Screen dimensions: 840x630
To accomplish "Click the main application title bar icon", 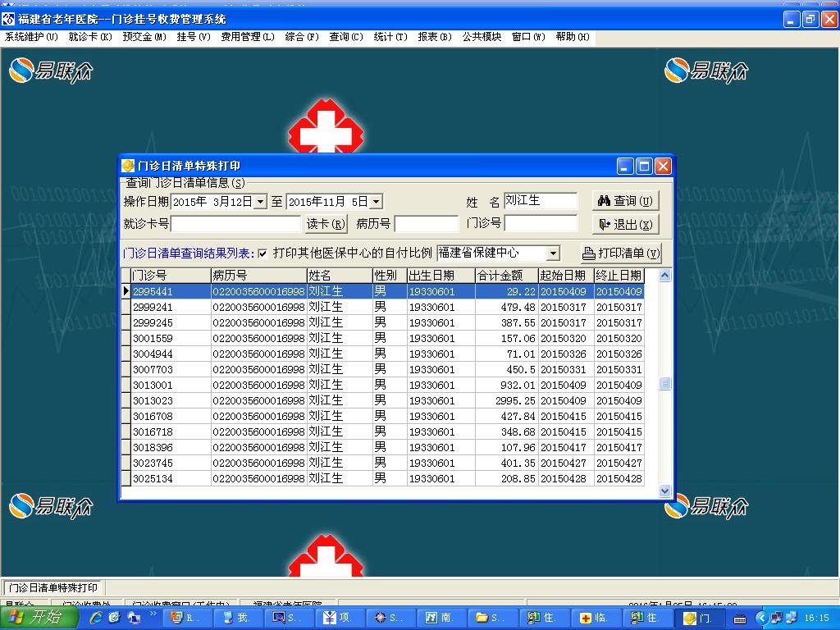I will point(8,20).
